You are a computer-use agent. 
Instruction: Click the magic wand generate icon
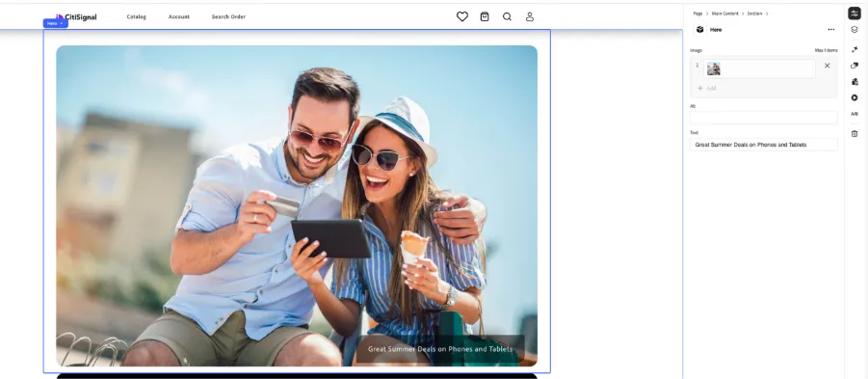point(855,49)
